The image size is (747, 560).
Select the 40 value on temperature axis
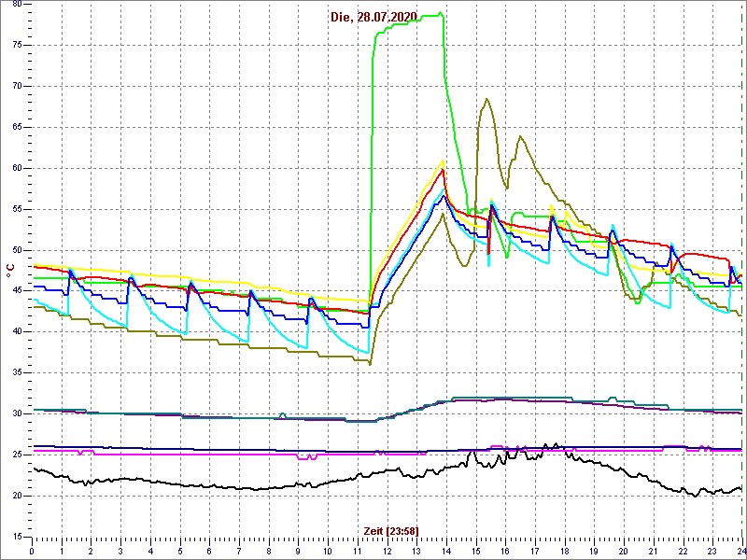coord(16,332)
